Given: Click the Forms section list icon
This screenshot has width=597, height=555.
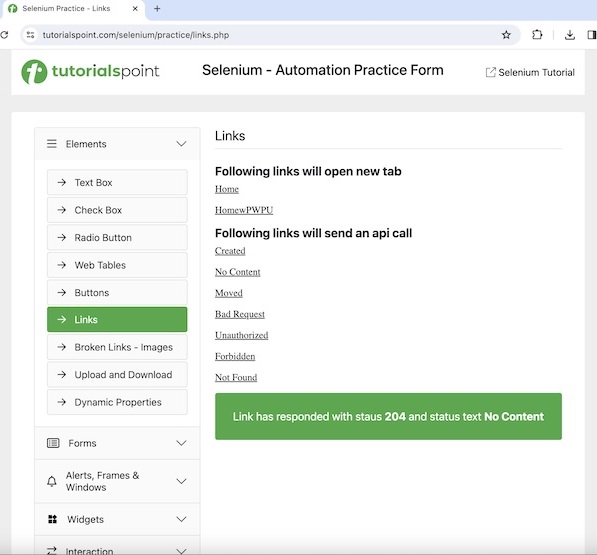Looking at the screenshot, I should coord(53,443).
